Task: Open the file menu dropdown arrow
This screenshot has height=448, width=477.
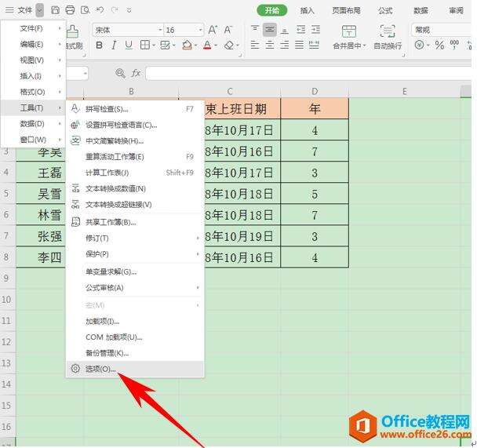Action: [x=39, y=10]
